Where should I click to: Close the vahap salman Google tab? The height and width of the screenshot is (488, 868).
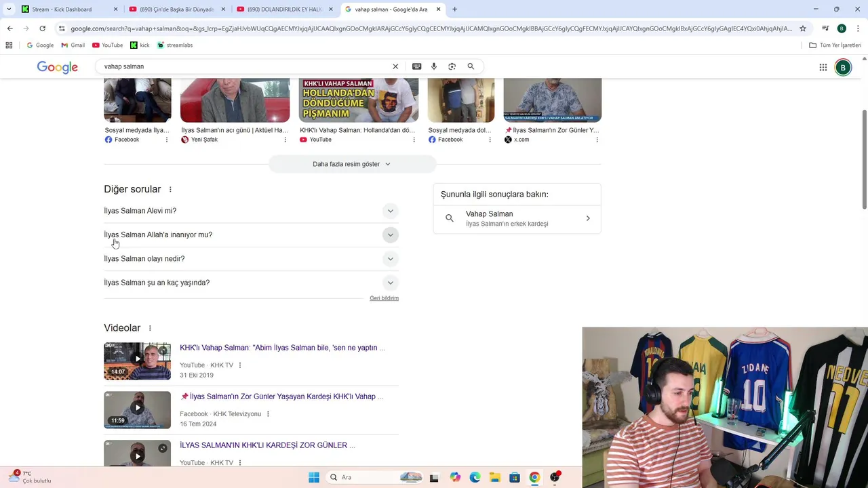pyautogui.click(x=438, y=9)
